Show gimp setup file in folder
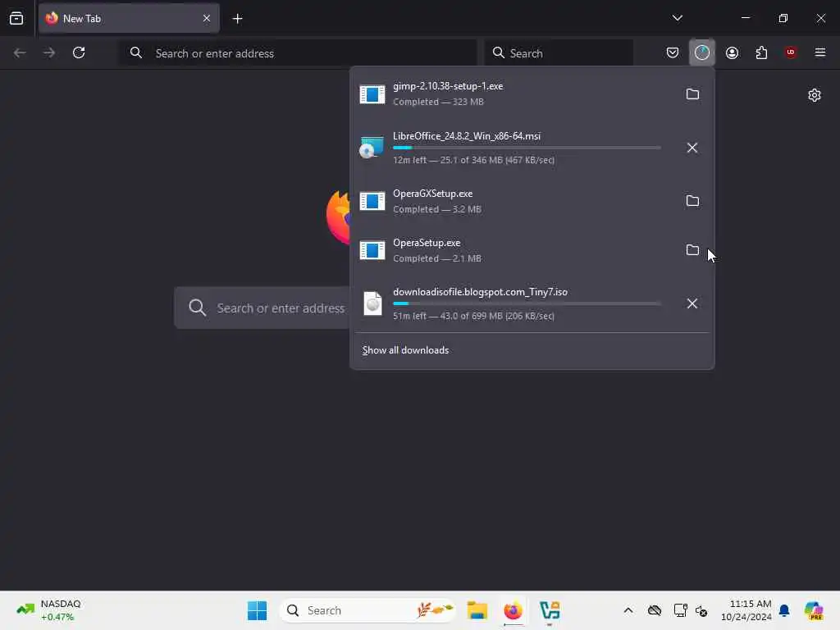Viewport: 840px width, 630px height. (x=692, y=94)
